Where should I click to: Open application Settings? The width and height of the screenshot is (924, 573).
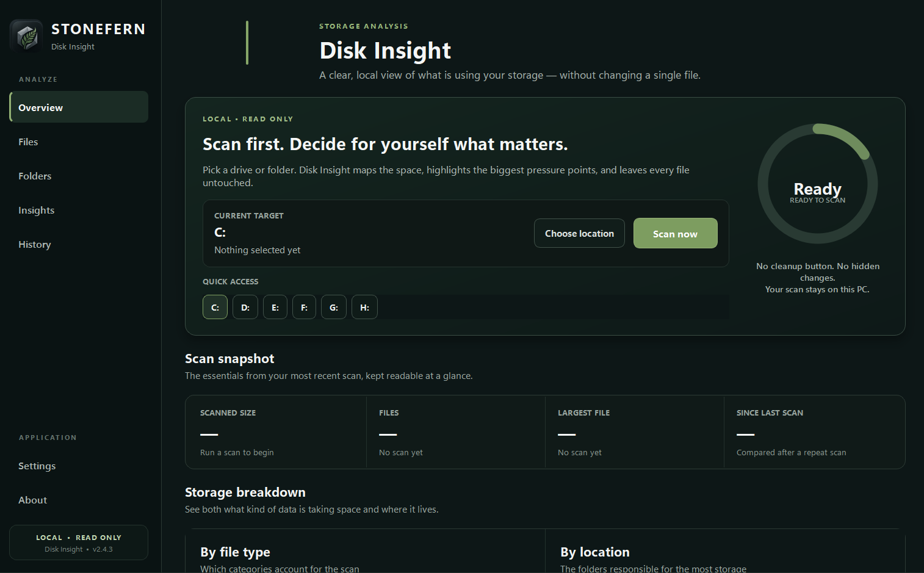pyautogui.click(x=79, y=466)
